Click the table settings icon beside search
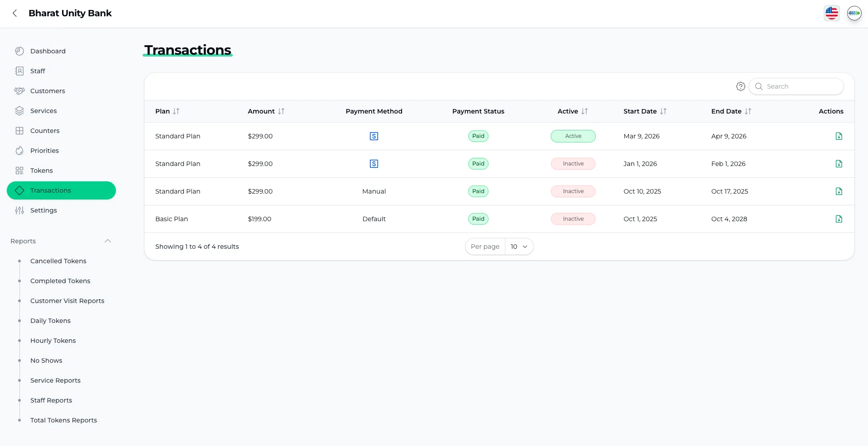Image resolution: width=868 pixels, height=446 pixels. 740,86
